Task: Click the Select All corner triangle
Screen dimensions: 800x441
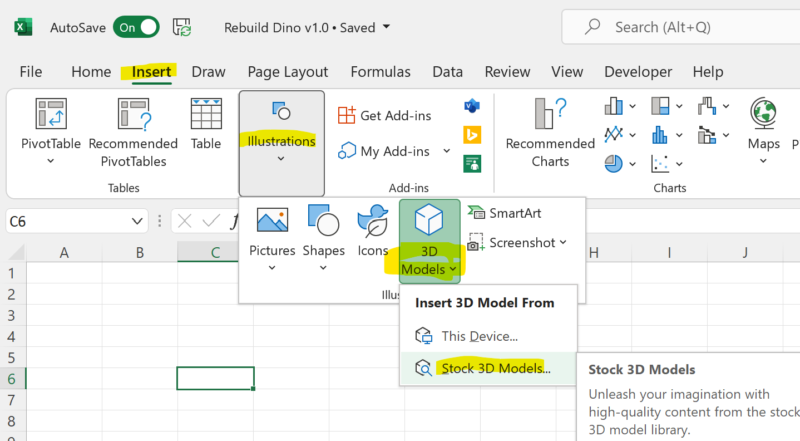Action: (x=16, y=252)
